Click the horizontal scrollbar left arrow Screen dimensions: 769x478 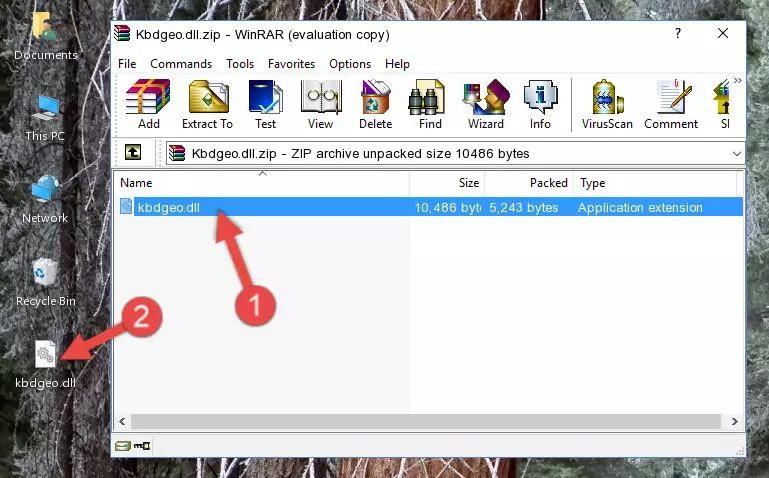point(122,422)
